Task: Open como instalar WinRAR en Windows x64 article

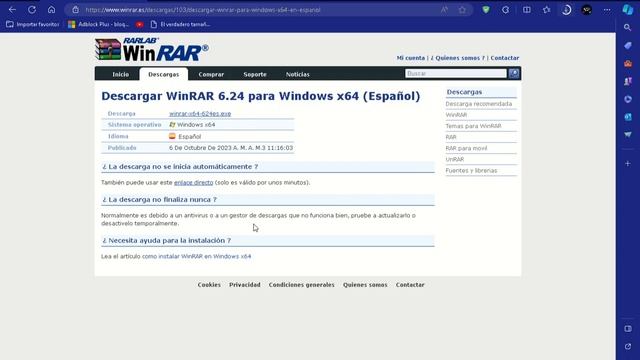Action: [x=196, y=256]
